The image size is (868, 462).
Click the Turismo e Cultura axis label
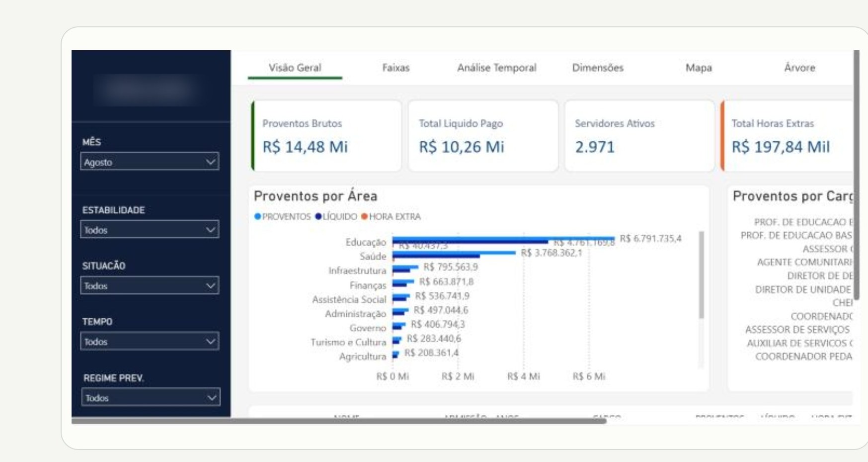[348, 342]
